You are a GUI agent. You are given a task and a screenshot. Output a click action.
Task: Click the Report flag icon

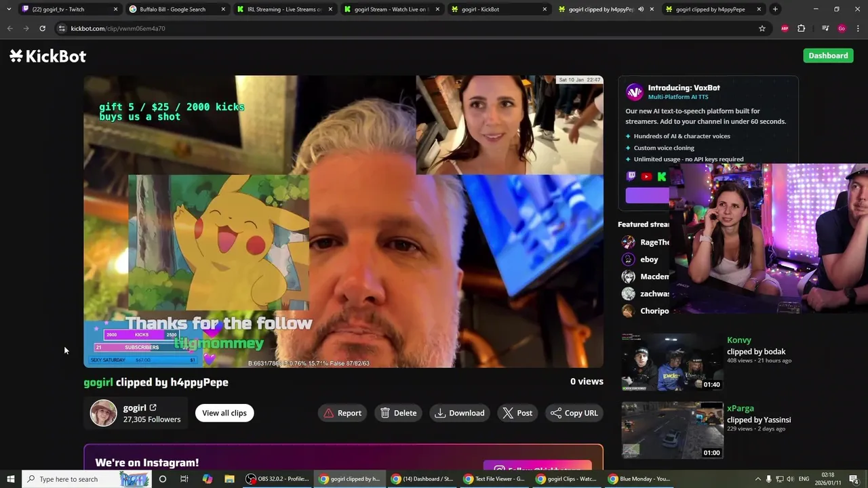pyautogui.click(x=328, y=413)
